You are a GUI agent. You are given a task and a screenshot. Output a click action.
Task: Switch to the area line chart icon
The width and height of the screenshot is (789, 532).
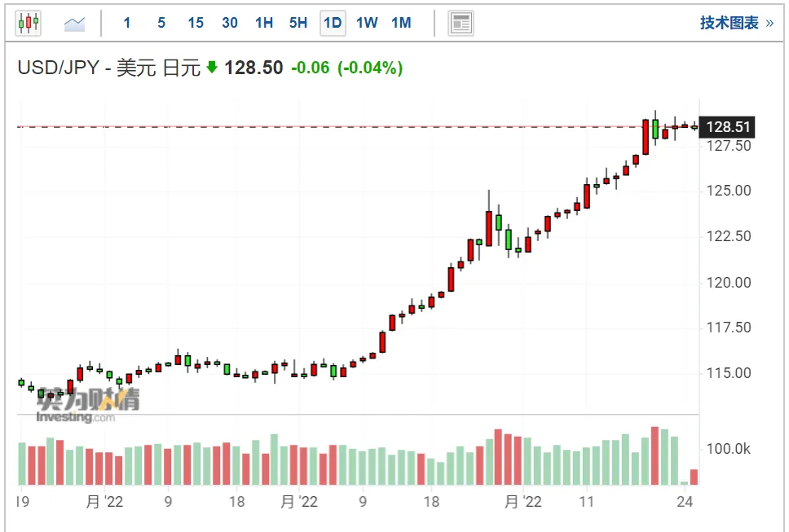coord(74,23)
